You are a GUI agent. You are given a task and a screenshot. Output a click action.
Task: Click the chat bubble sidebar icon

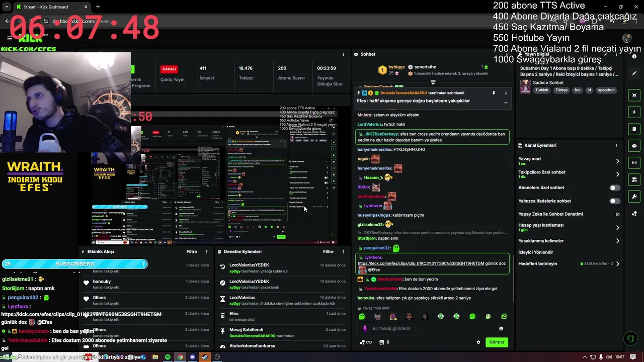click(634, 146)
